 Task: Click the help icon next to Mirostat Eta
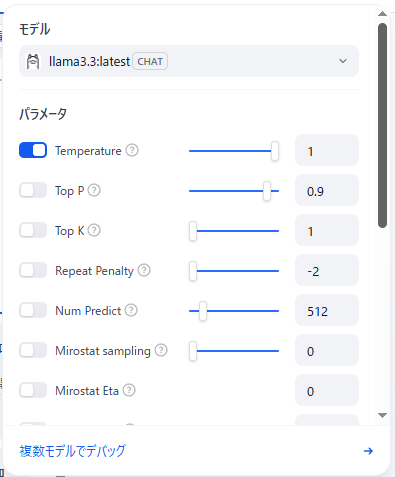[129, 390]
